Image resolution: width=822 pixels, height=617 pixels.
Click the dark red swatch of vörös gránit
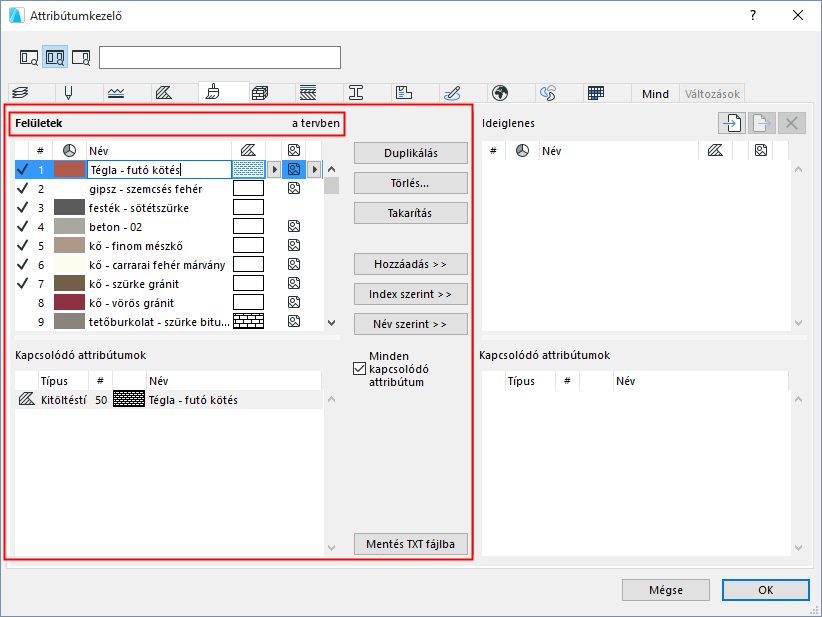tap(69, 302)
